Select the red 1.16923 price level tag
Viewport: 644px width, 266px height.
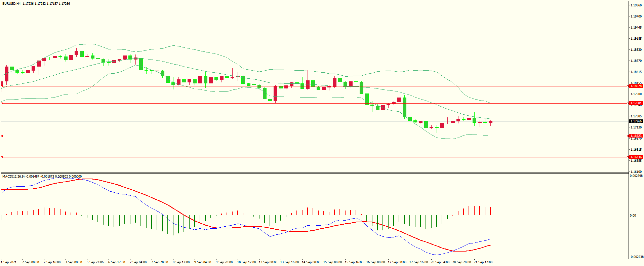(x=636, y=136)
